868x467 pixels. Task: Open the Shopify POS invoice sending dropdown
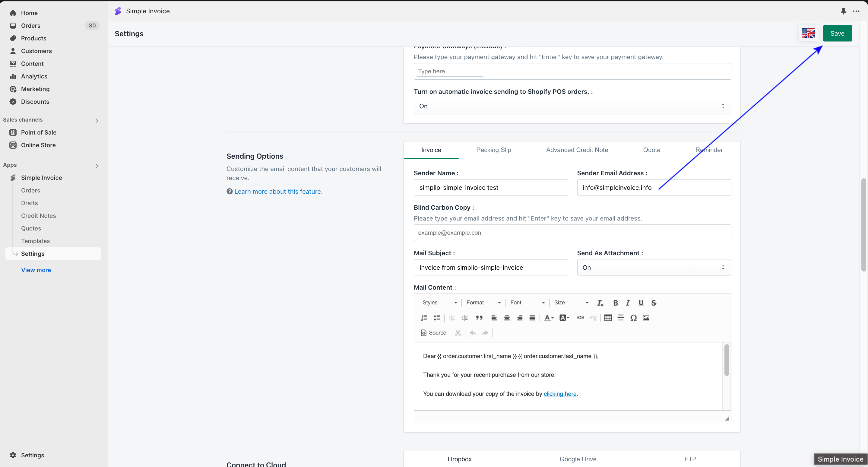(572, 106)
